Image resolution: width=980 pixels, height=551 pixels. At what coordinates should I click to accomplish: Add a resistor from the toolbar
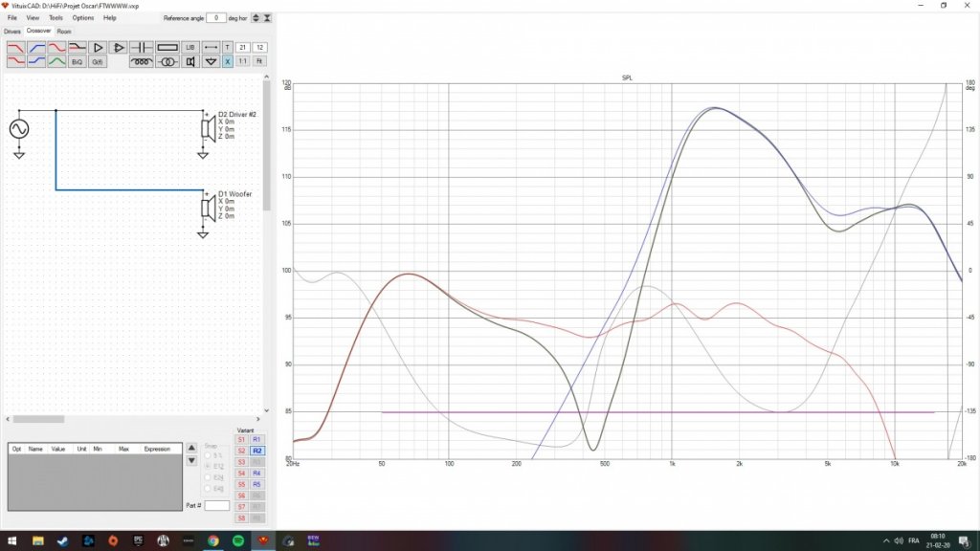pyautogui.click(x=167, y=47)
